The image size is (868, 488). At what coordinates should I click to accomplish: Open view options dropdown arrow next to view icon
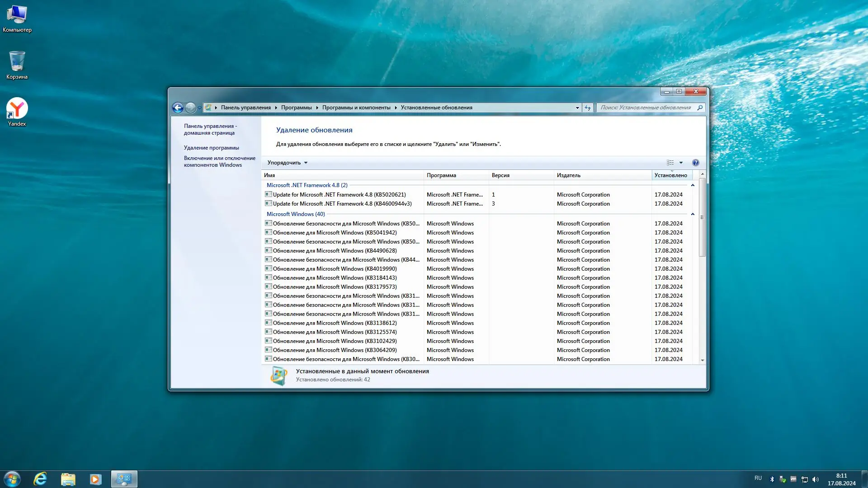(681, 163)
